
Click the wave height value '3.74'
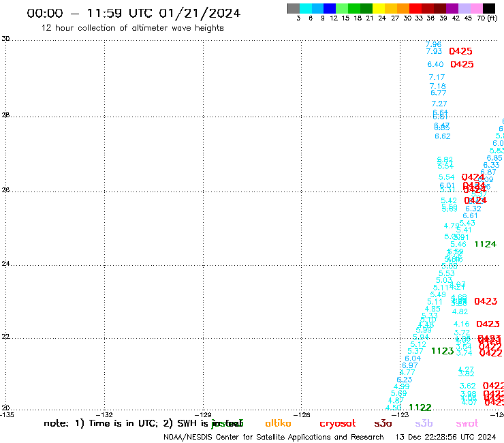click(x=464, y=353)
